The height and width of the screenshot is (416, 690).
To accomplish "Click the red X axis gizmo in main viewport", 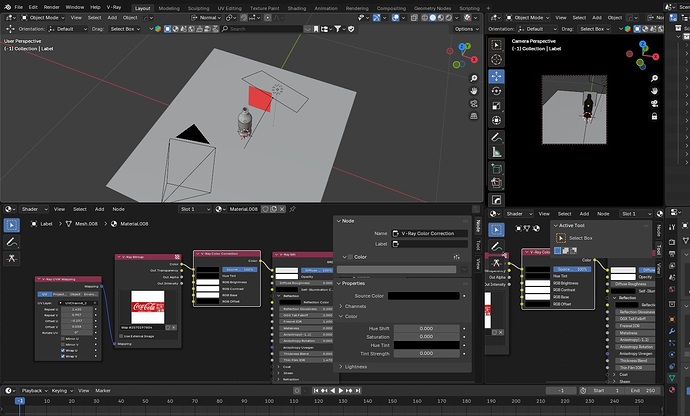I will [x=474, y=59].
